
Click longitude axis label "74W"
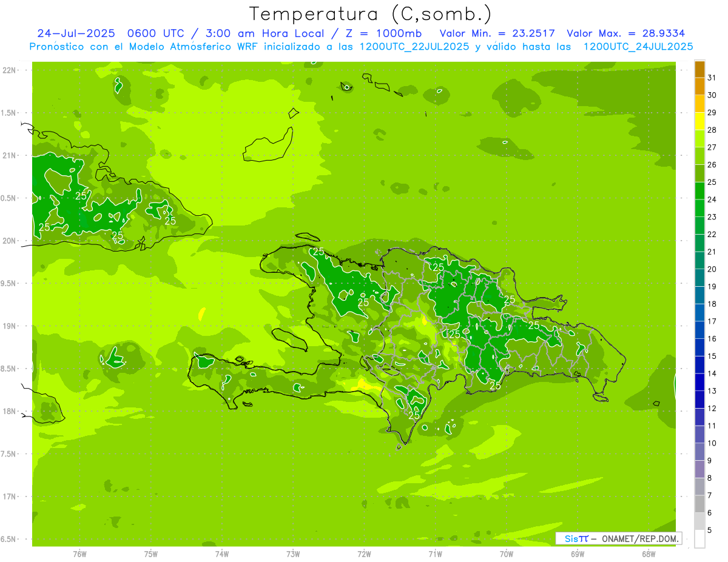[x=222, y=554]
